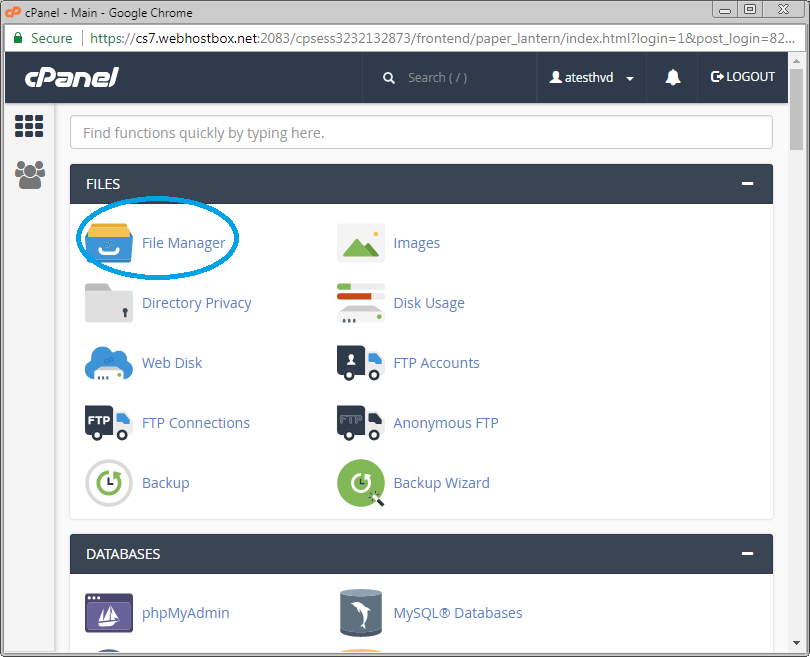This screenshot has height=657, width=810.
Task: Open the atesthvd user dropdown
Action: [x=591, y=77]
